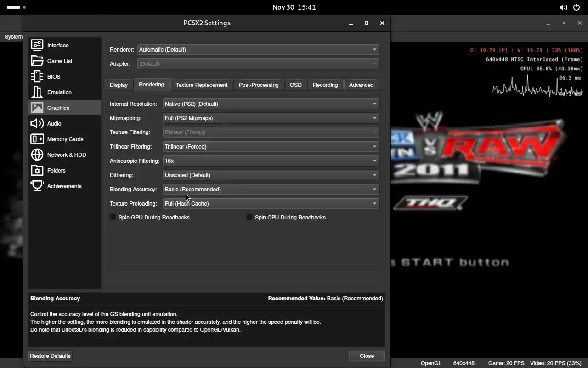Click the Achievements label in sidebar
The image size is (588, 368).
(64, 186)
